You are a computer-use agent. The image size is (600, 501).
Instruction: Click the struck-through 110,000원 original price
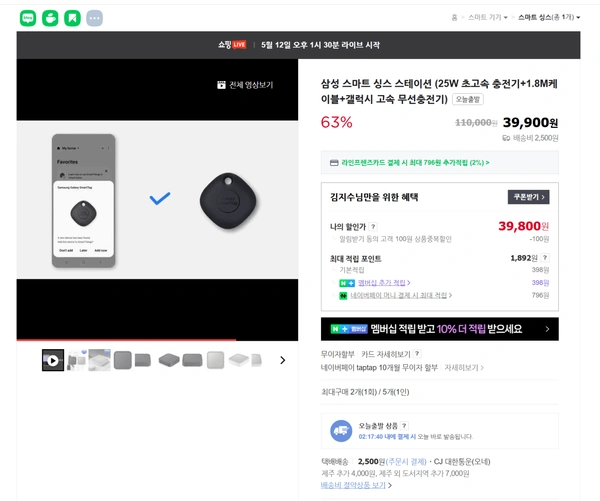(476, 123)
